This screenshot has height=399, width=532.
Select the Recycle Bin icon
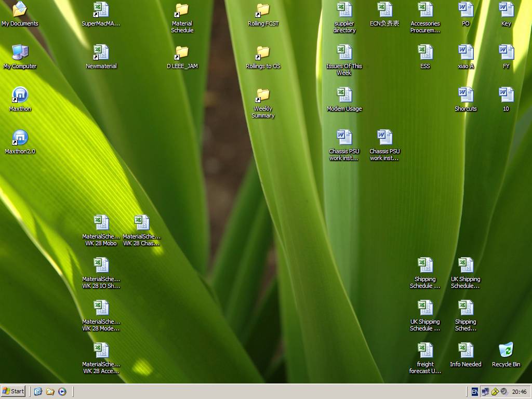click(506, 351)
